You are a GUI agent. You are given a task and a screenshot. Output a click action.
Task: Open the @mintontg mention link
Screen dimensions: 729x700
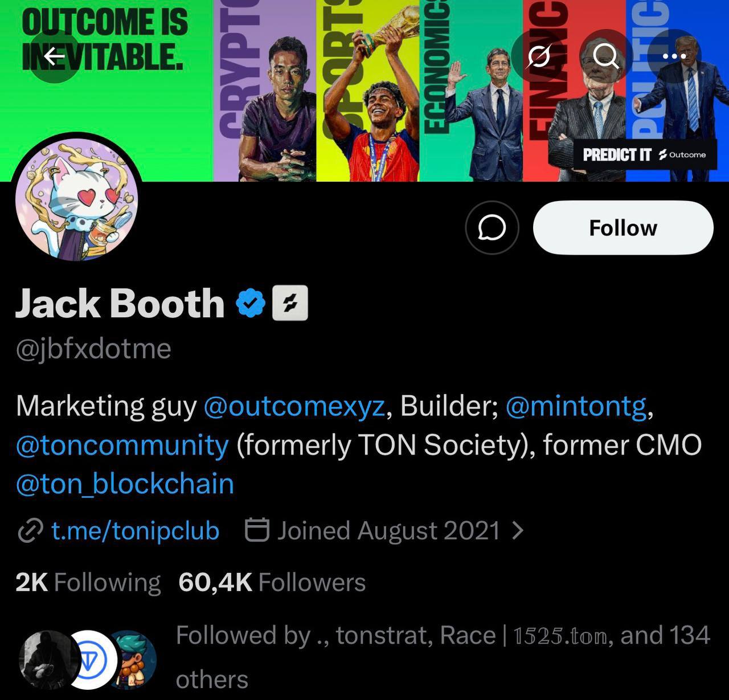[576, 406]
